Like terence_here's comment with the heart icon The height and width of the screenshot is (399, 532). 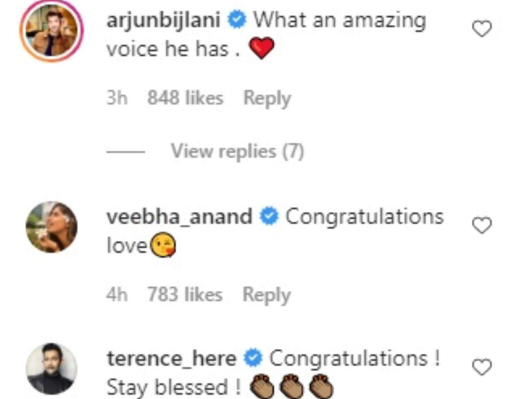(481, 367)
